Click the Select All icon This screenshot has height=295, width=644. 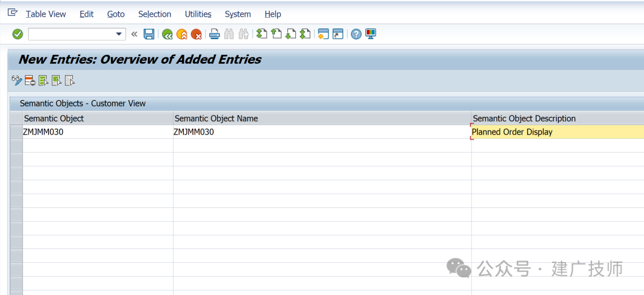[43, 80]
